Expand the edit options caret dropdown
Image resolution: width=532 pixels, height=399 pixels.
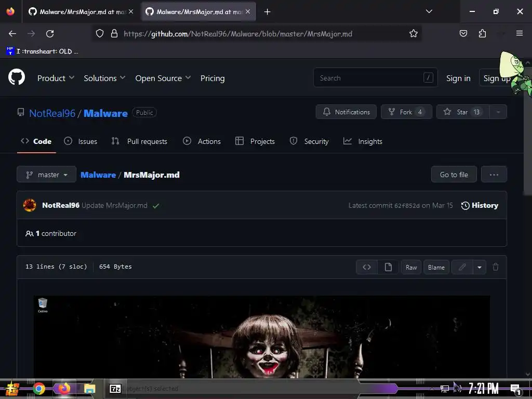click(x=480, y=268)
